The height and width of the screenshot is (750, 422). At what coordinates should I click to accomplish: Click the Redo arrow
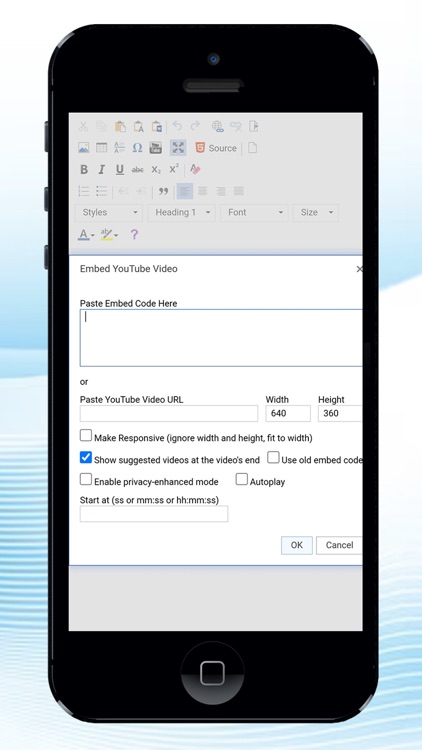[195, 126]
